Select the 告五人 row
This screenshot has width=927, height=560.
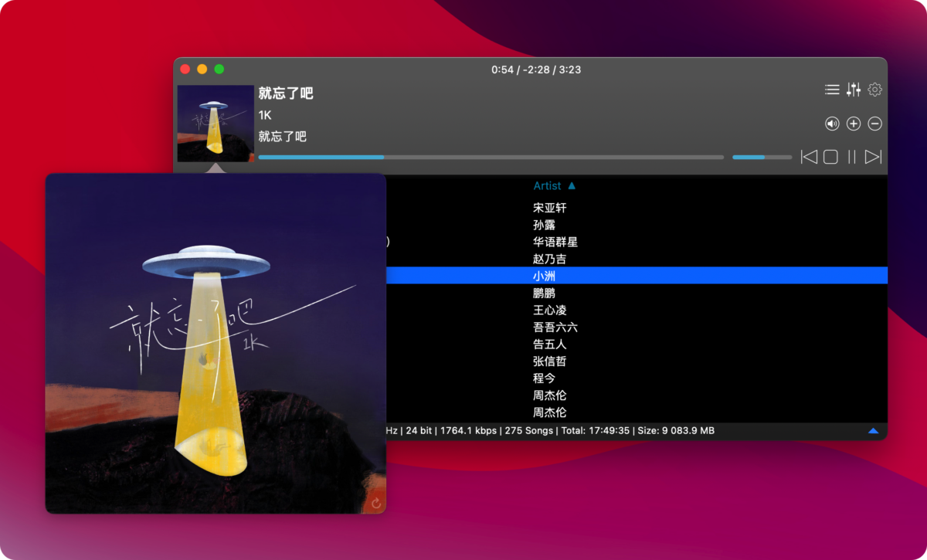(x=637, y=344)
